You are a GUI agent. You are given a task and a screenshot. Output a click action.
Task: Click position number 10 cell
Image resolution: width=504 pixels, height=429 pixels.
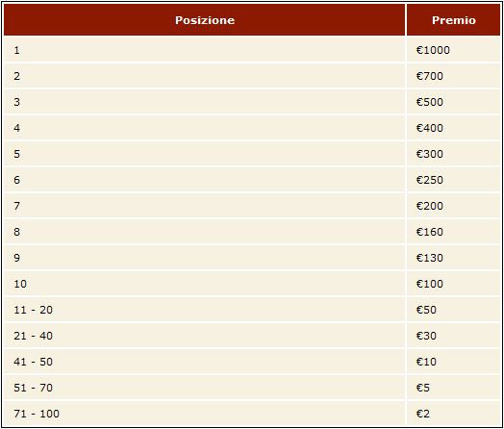(205, 284)
